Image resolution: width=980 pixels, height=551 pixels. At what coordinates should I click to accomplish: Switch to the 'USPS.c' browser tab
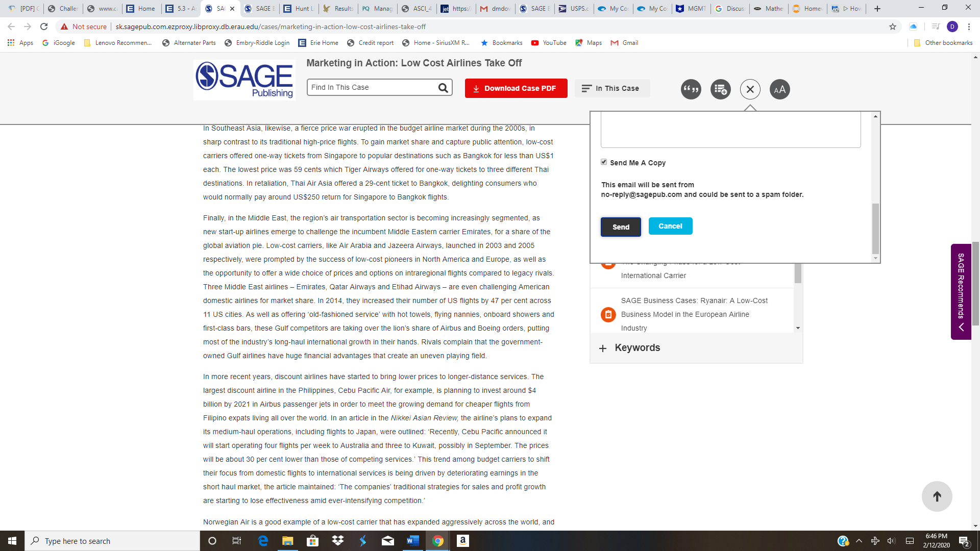pos(574,9)
